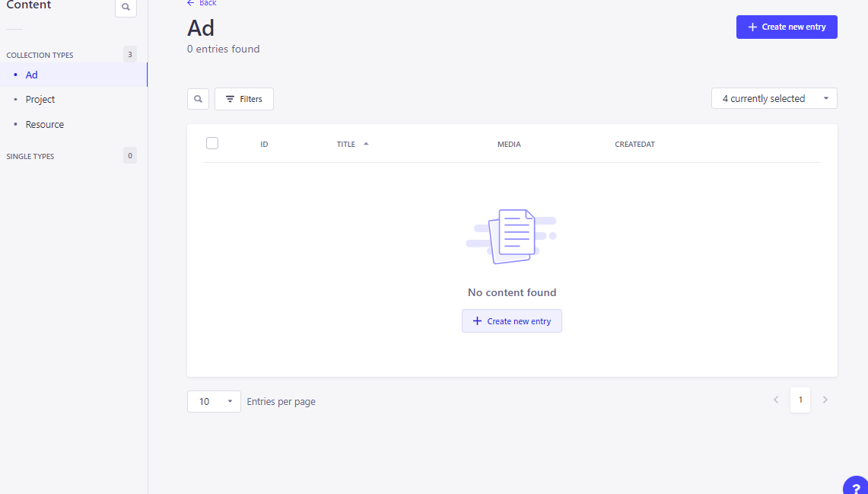
Task: Expand the '4 currently selected' dropdown
Action: [774, 98]
